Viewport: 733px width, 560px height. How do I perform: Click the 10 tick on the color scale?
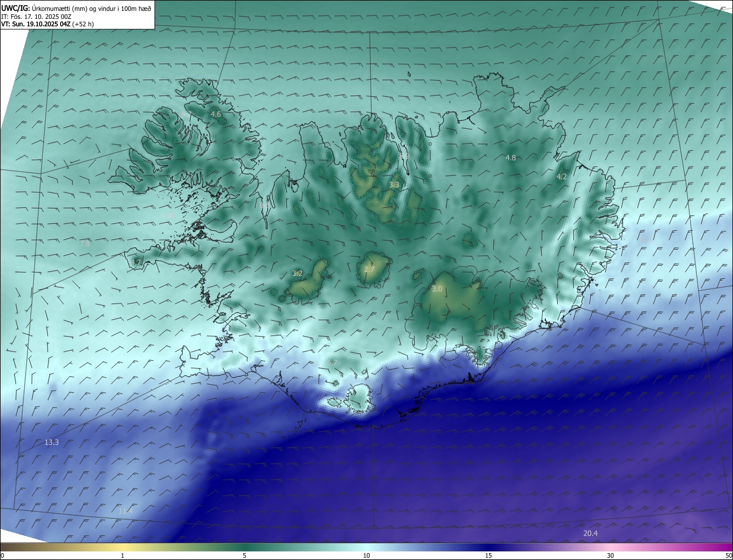[366, 556]
